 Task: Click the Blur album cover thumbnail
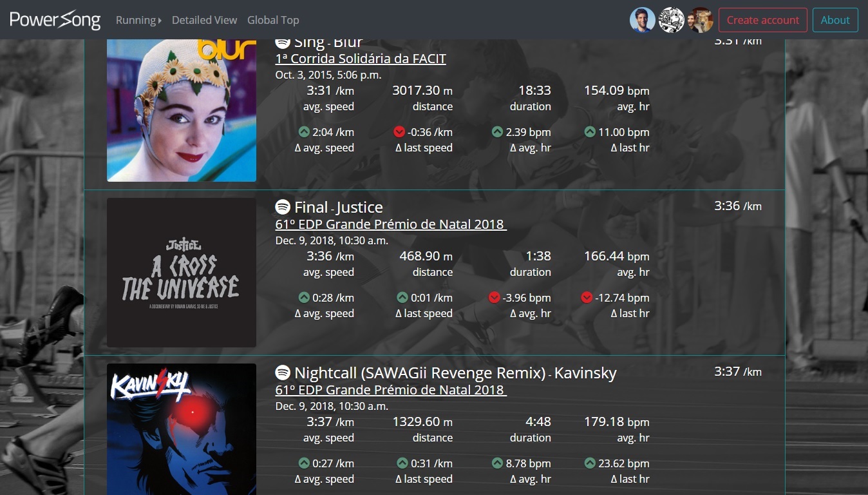tap(182, 110)
